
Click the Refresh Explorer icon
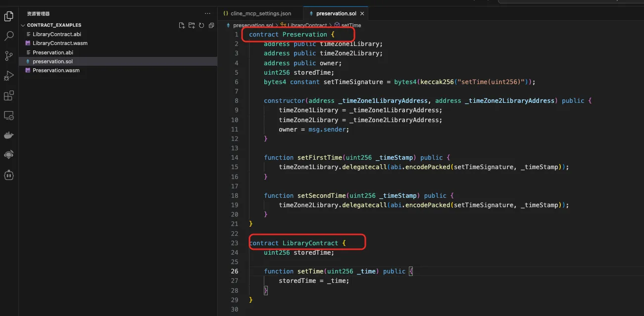[x=201, y=25]
